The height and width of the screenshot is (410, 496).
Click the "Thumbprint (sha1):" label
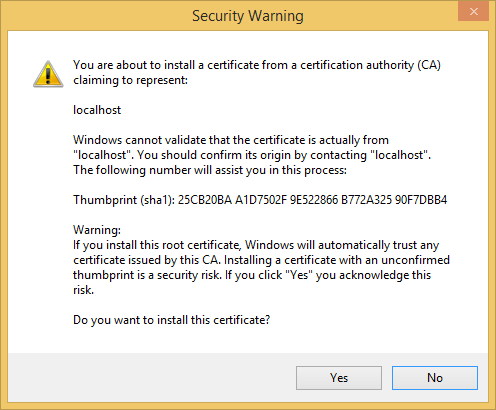click(124, 200)
